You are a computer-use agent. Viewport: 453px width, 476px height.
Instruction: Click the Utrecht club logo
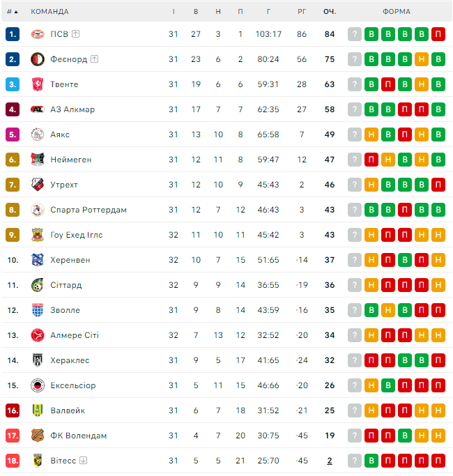pos(38,185)
